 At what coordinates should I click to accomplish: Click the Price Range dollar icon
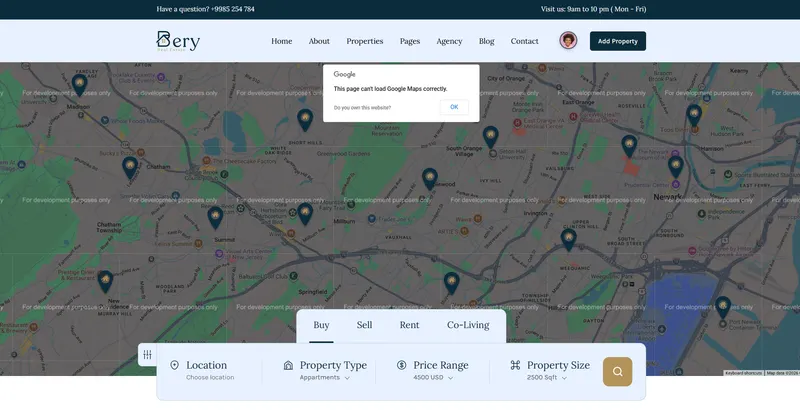tap(402, 365)
